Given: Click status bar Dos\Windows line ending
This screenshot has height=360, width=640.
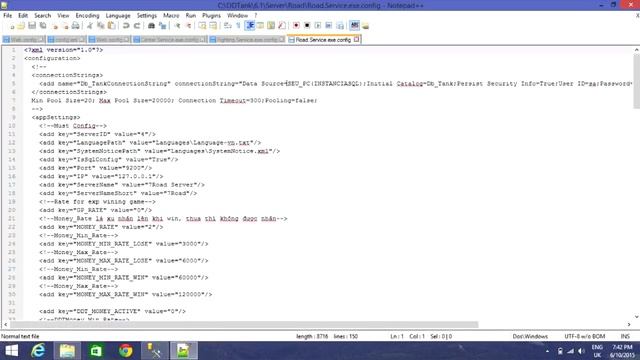Looking at the screenshot, I should pyautogui.click(x=530, y=336).
